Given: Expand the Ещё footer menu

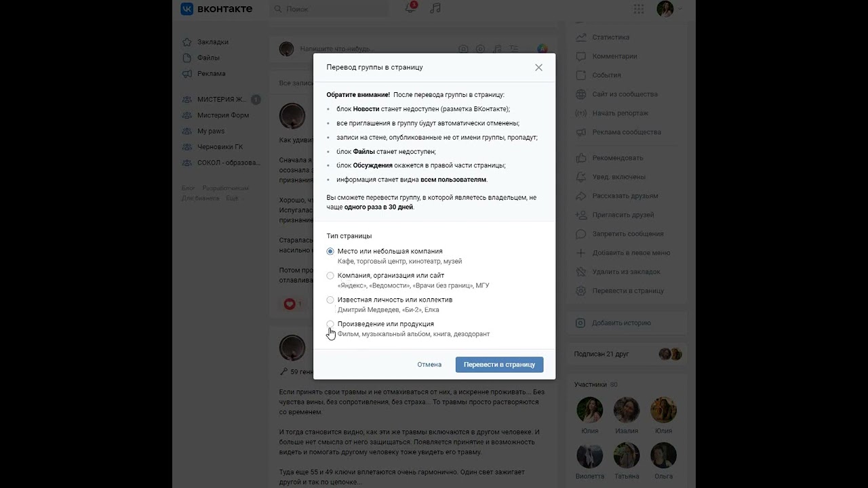Looking at the screenshot, I should pos(232,199).
